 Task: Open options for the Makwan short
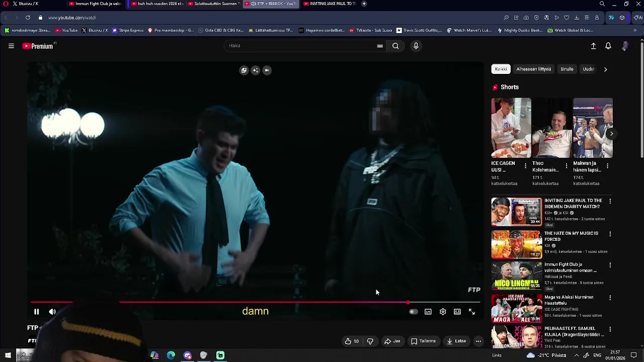pyautogui.click(x=607, y=166)
